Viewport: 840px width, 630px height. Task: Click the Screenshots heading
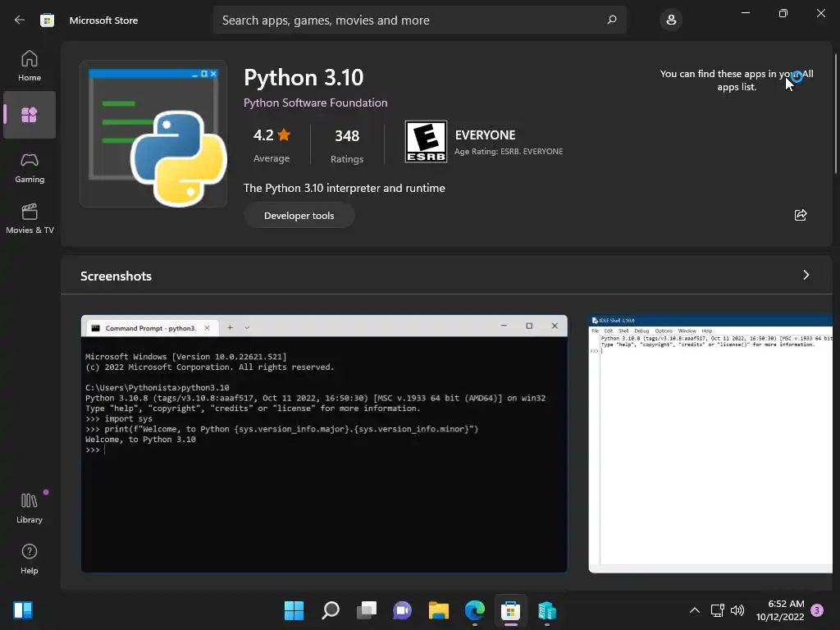116,276
